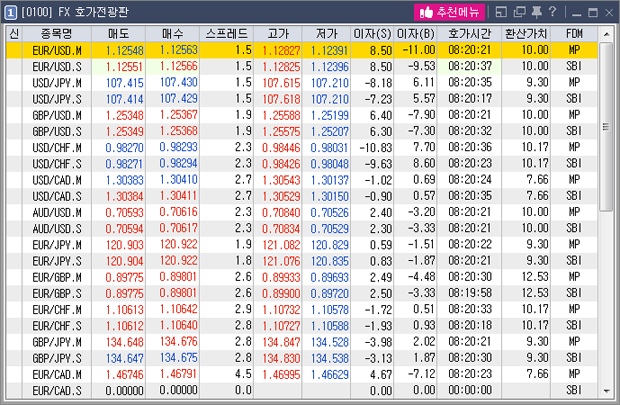620x405 pixels.
Task: Select the USD/CHF.S row name
Action: tap(57, 164)
